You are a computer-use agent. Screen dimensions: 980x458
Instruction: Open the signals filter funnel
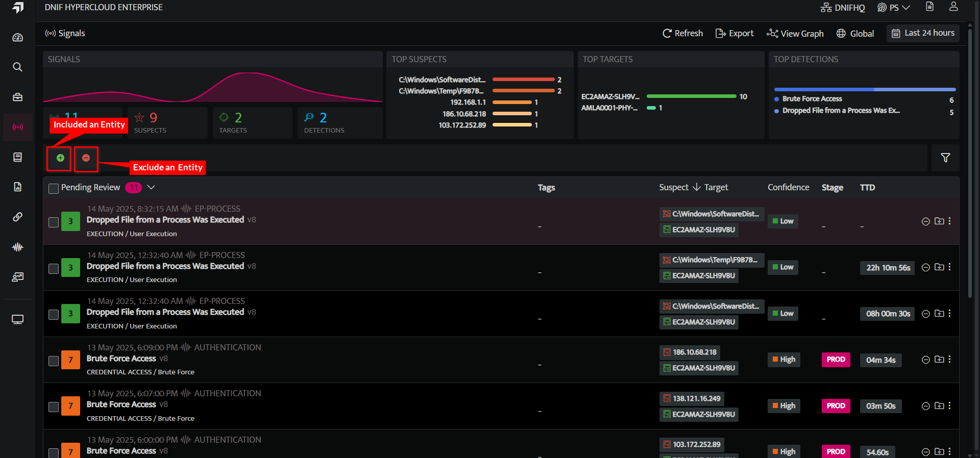pos(945,158)
